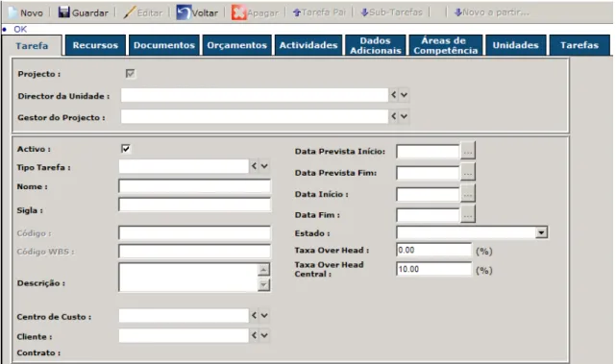616x364 pixels.
Task: Open date picker for Data Fim
Action: coord(467,215)
